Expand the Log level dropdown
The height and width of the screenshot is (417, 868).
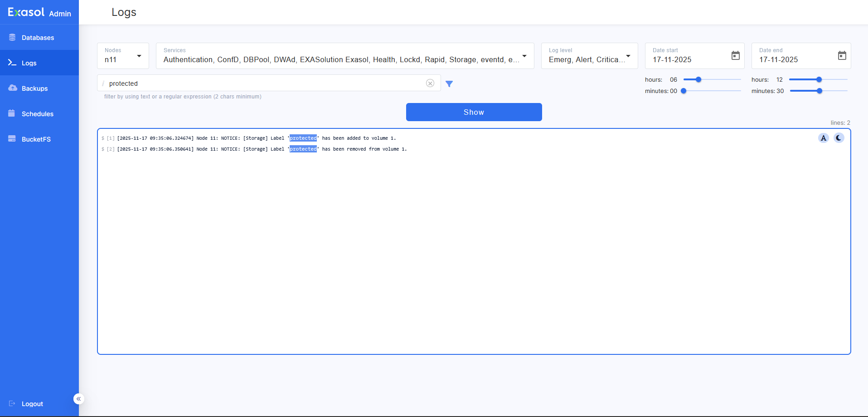pyautogui.click(x=628, y=55)
